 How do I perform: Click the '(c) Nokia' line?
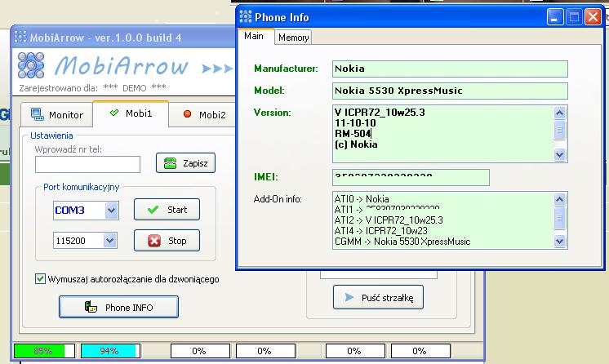click(356, 144)
